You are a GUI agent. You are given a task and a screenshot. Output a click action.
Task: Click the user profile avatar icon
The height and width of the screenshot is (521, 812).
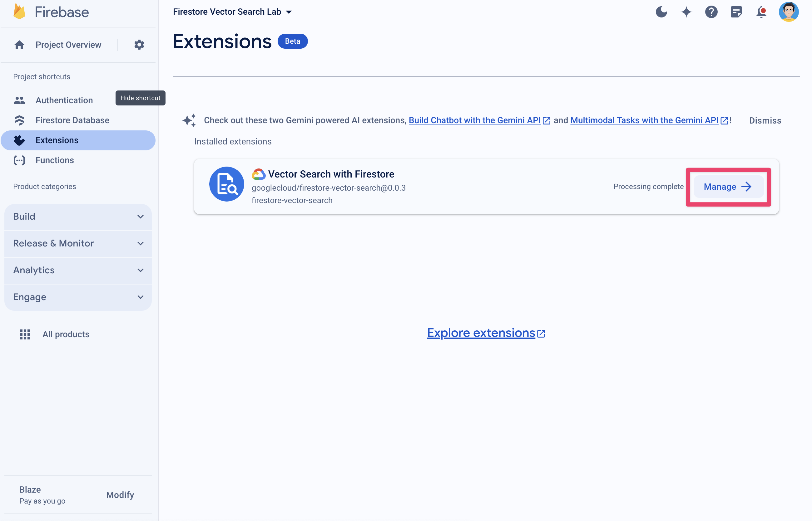click(x=790, y=12)
